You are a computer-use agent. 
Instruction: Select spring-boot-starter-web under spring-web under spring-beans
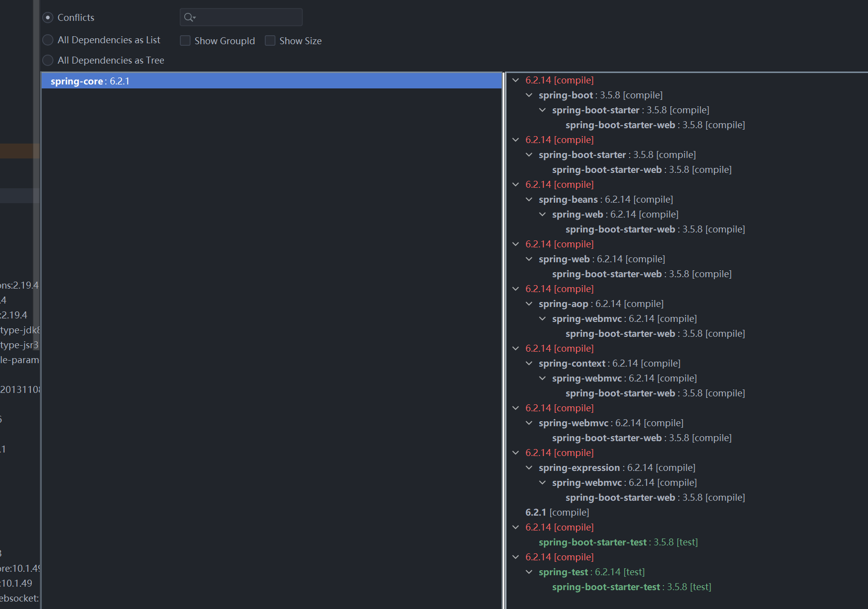tap(655, 229)
